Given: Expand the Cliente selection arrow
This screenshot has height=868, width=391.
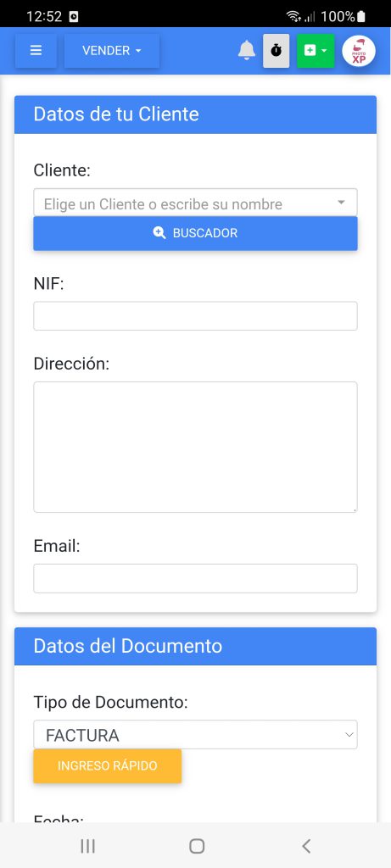Looking at the screenshot, I should pyautogui.click(x=341, y=203).
